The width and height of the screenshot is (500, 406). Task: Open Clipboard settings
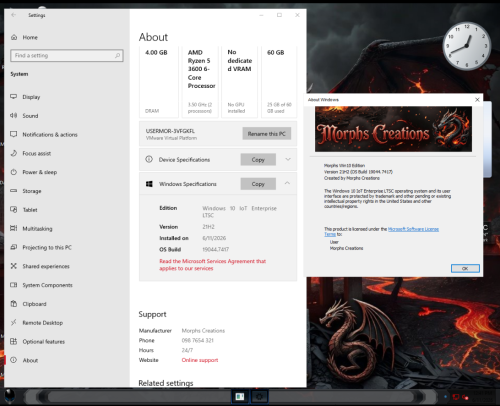pos(34,304)
